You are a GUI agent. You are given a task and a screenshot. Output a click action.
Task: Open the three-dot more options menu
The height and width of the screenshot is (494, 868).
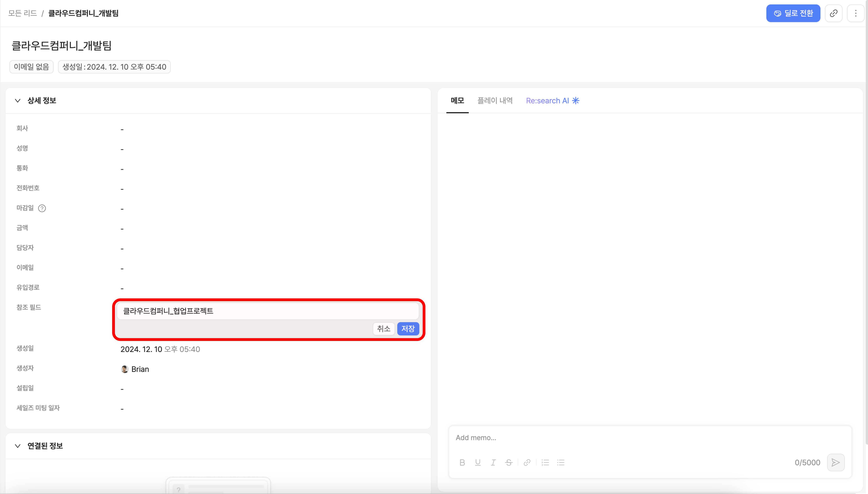tap(855, 13)
